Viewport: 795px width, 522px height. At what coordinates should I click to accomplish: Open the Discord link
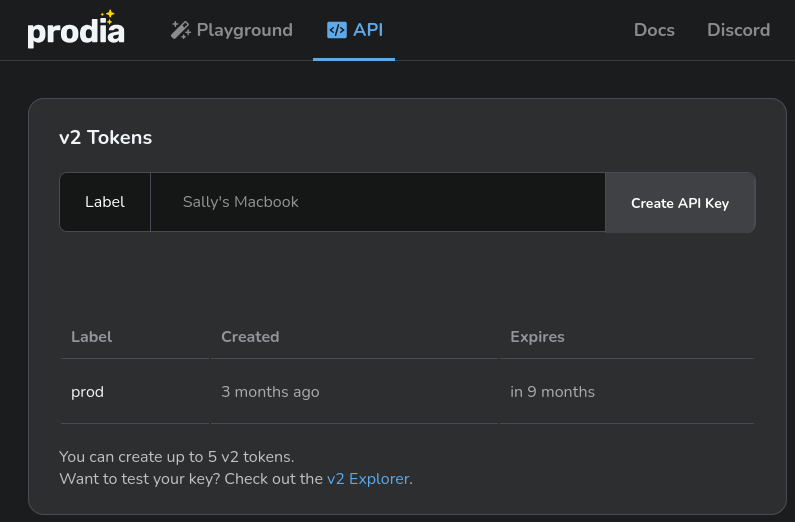click(738, 30)
